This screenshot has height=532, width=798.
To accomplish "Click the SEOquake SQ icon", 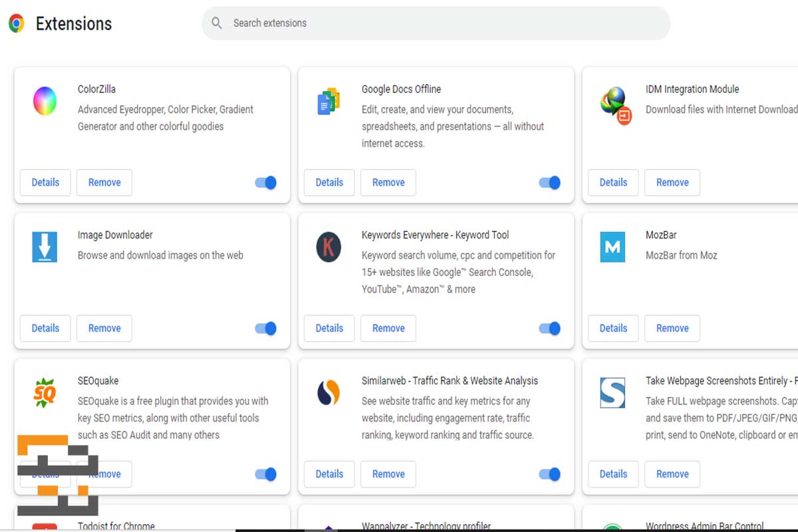I will pyautogui.click(x=45, y=393).
